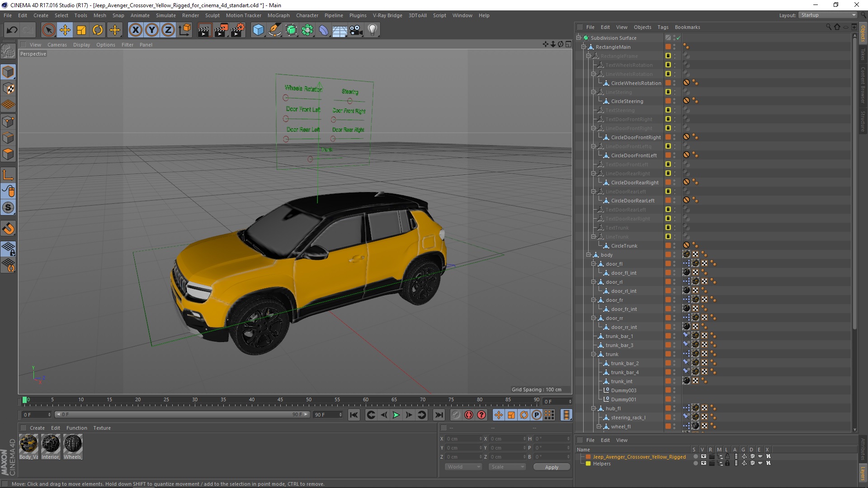Screen dimensions: 868x488
Task: Collapse the RectangleMain hierarchy
Action: (584, 47)
